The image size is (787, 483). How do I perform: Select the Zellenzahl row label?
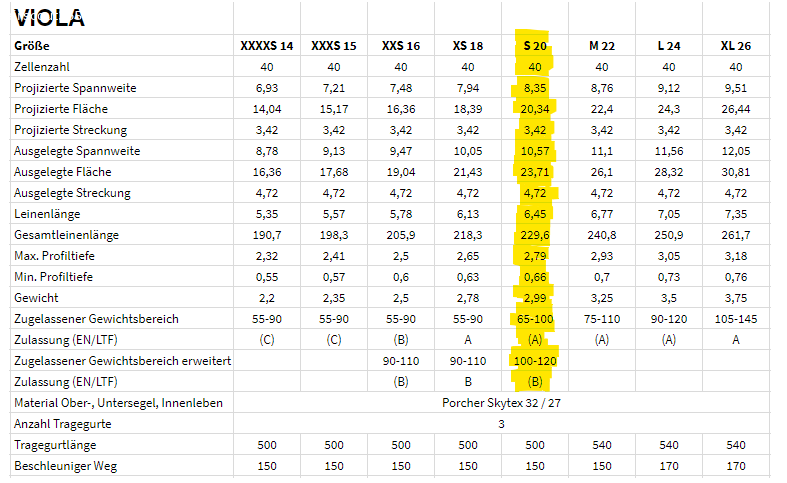coord(42,67)
